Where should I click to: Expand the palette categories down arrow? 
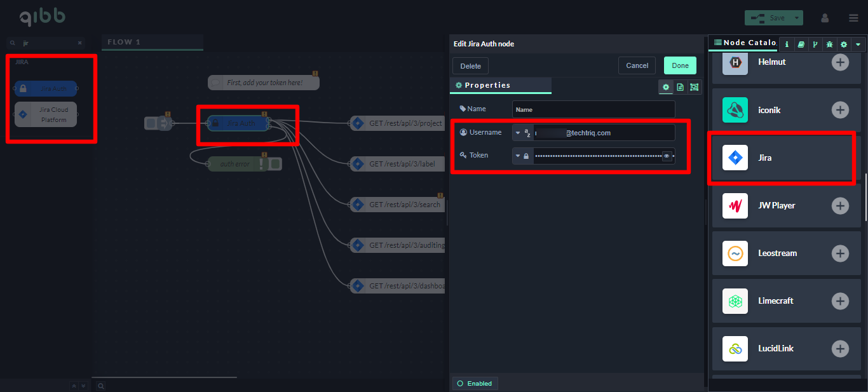tap(83, 386)
